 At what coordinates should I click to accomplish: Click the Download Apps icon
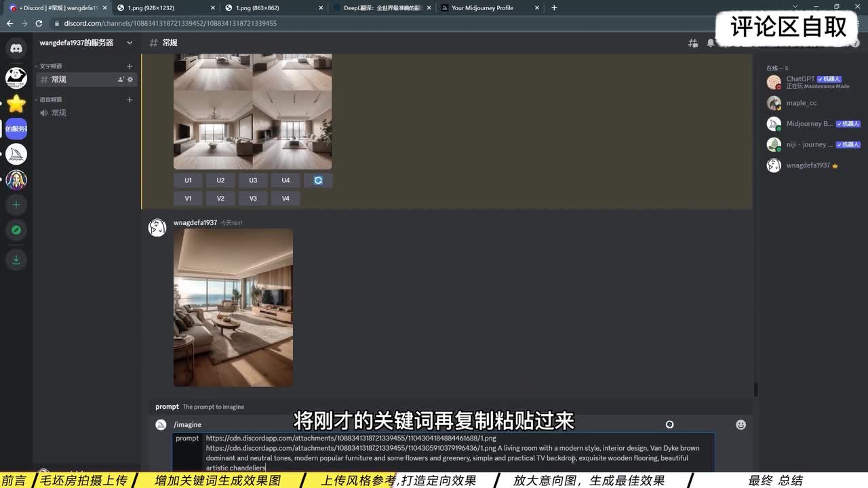click(16, 260)
